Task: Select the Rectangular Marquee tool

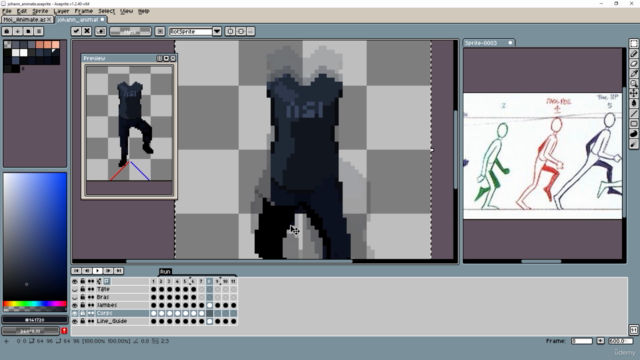Action: pyautogui.click(x=633, y=44)
